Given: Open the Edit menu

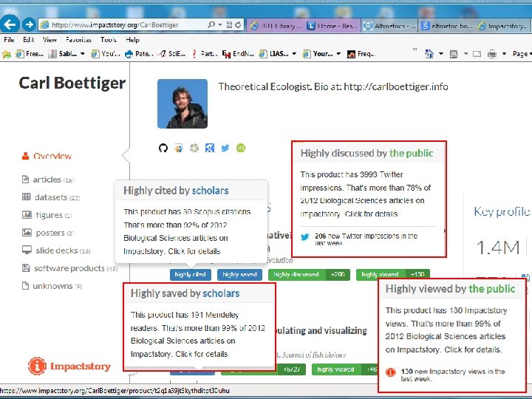Looking at the screenshot, I should [29, 40].
